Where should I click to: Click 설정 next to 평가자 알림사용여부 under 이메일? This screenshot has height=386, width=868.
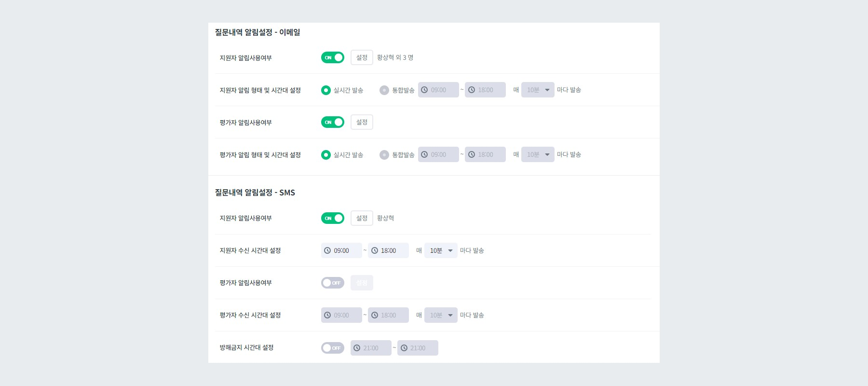[x=362, y=122]
